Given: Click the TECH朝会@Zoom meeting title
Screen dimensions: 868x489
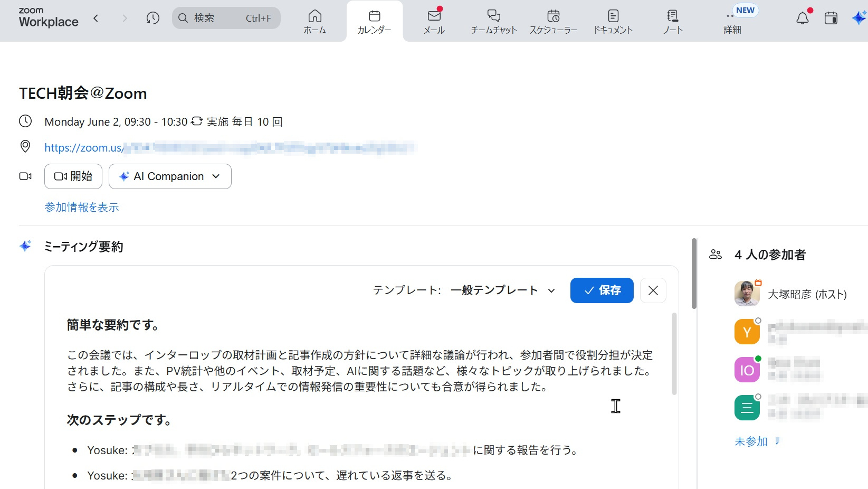Looking at the screenshot, I should point(83,93).
